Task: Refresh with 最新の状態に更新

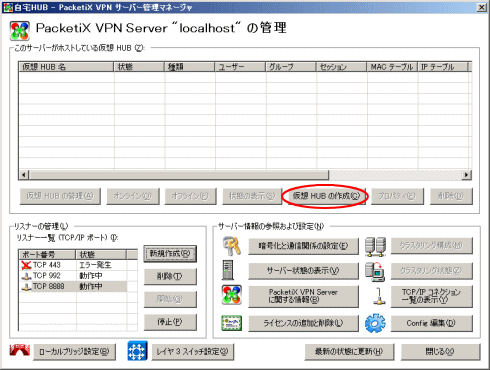Action: point(349,352)
